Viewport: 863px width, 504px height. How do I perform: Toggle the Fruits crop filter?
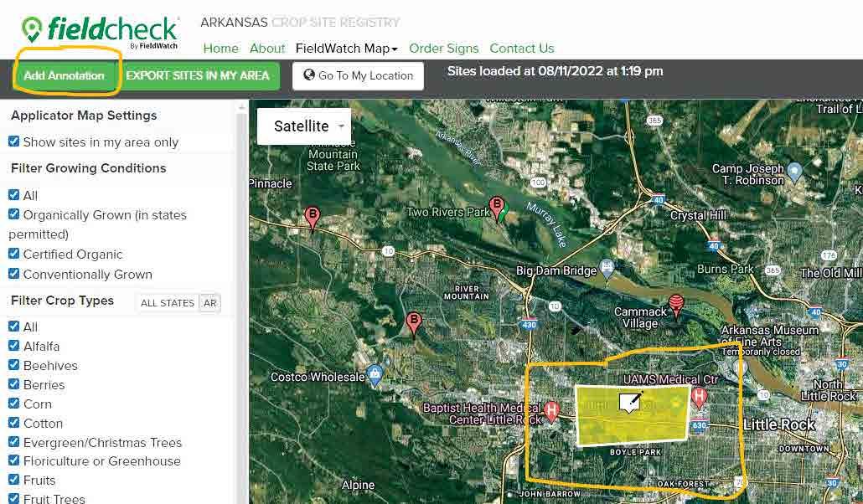[x=13, y=480]
